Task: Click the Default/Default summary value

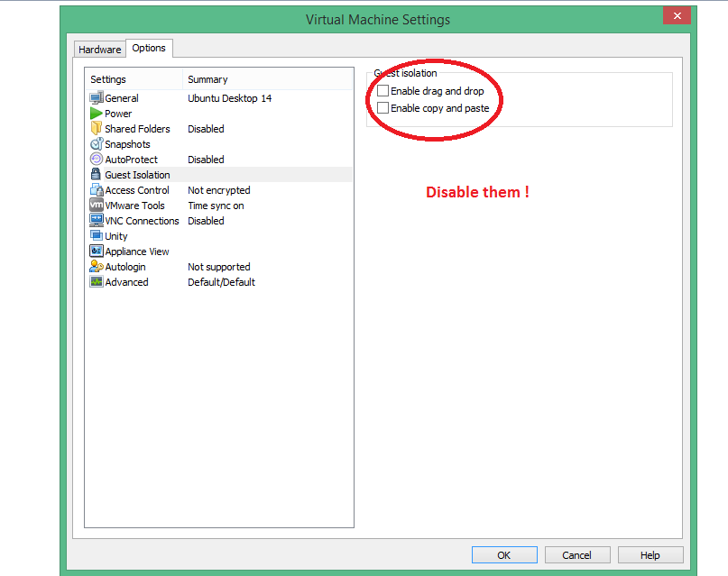Action: (x=221, y=282)
